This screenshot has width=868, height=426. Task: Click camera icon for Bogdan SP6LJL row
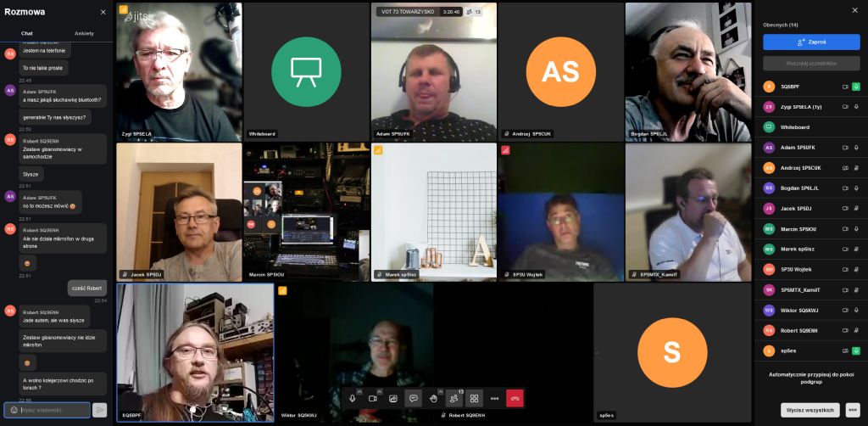pos(845,188)
